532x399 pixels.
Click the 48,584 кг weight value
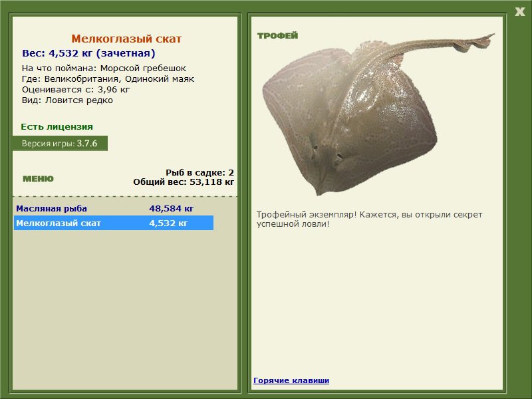click(171, 208)
